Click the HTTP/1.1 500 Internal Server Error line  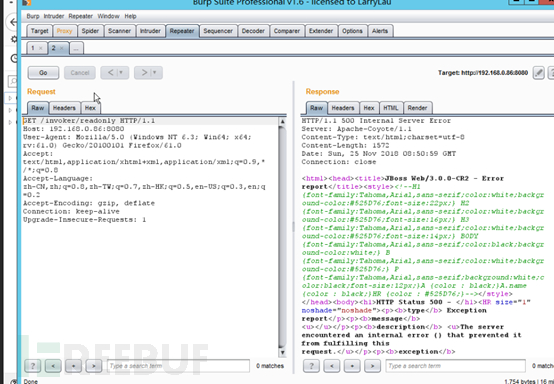click(x=376, y=121)
